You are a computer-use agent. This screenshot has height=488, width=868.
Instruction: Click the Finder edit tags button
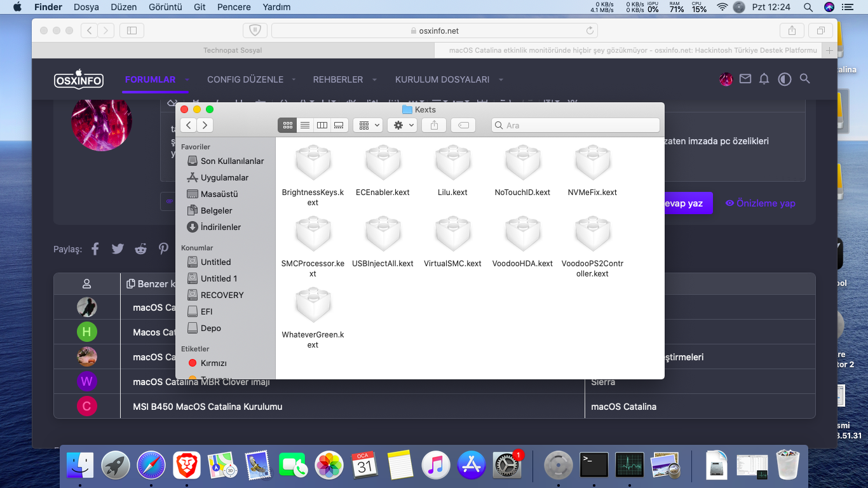pyautogui.click(x=463, y=125)
